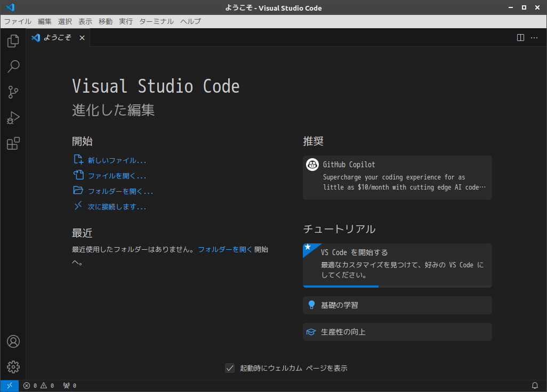Click the 新しいファイル... link
Viewport: 547px width, 392px height.
(117, 160)
